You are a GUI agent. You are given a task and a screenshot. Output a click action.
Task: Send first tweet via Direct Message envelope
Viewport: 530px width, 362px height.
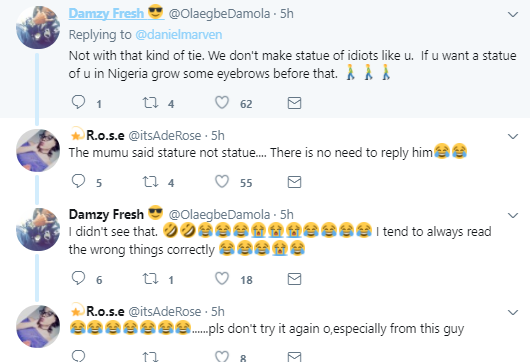point(294,103)
